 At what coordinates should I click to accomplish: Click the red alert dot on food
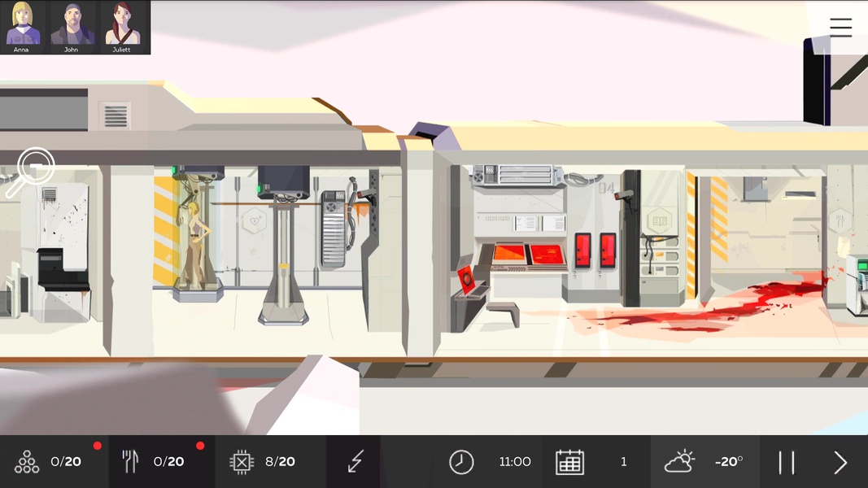pyautogui.click(x=200, y=446)
